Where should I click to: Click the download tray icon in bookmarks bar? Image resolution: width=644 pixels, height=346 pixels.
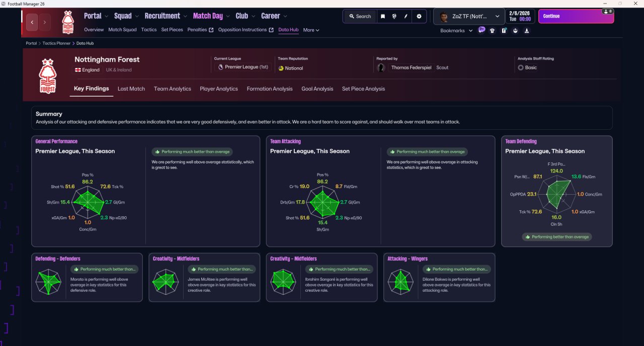[527, 30]
